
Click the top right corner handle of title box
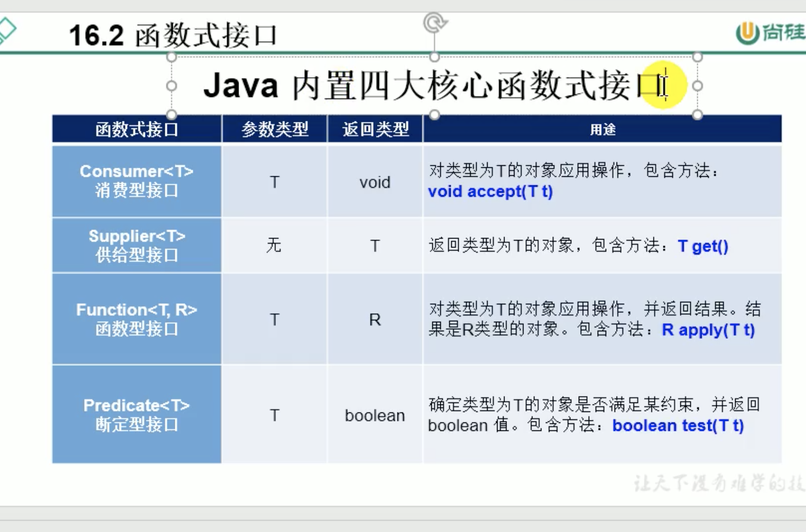pyautogui.click(x=697, y=57)
